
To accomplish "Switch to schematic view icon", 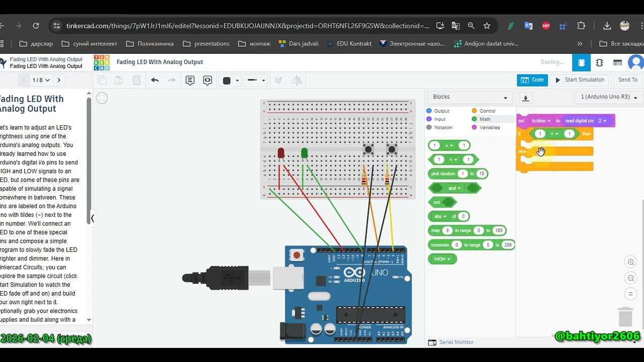I will (x=599, y=63).
